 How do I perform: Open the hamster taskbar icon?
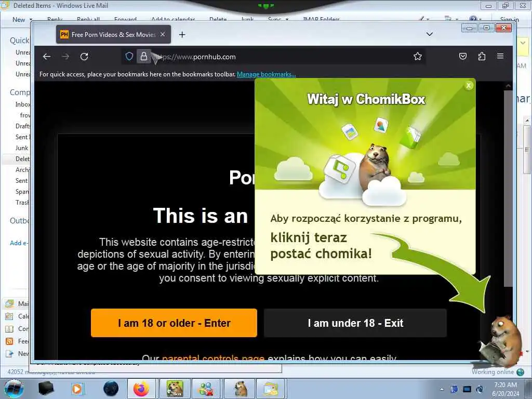coord(241,389)
